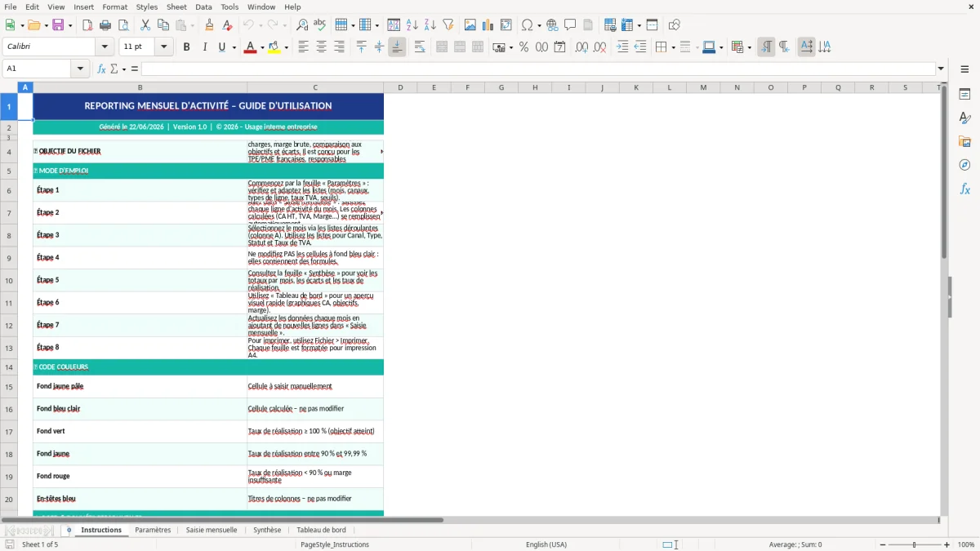Apply the red font color
980x551 pixels.
click(x=249, y=47)
